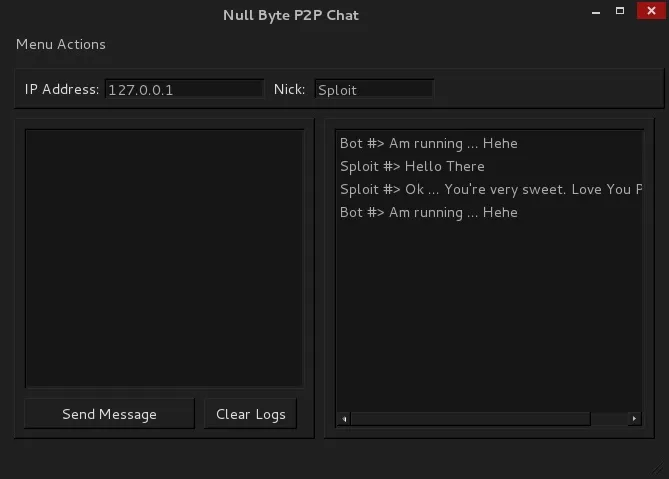Maximize the Null Byte P2P Chat window
Viewport: 669px width, 479px height.
coord(620,11)
